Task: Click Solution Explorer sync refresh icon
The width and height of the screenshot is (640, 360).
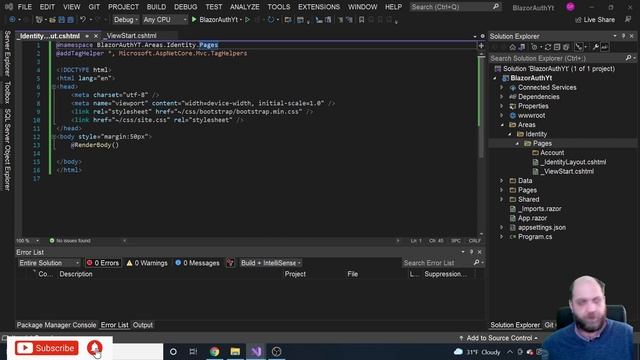Action: pyautogui.click(x=548, y=47)
